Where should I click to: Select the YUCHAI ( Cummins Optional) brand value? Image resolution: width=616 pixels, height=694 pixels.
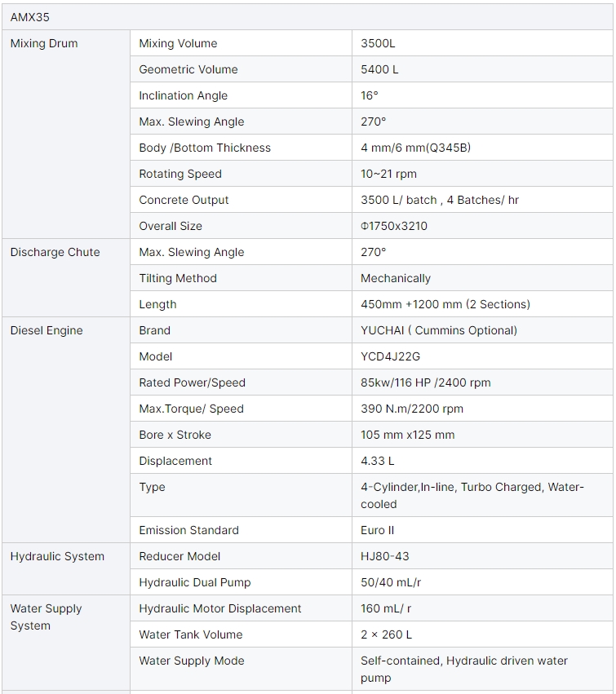click(438, 331)
